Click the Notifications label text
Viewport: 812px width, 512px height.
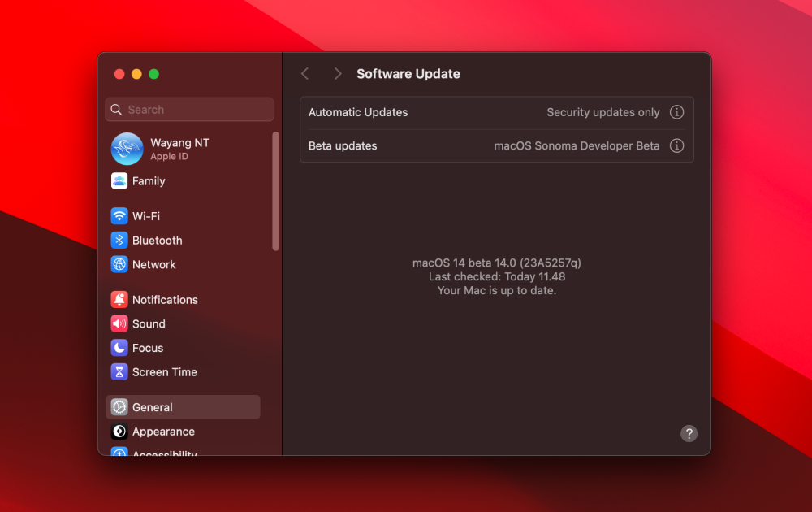point(165,300)
